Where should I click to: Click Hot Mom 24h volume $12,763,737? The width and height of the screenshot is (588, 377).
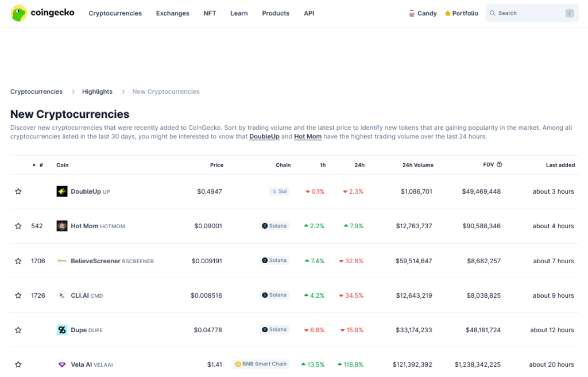[414, 226]
